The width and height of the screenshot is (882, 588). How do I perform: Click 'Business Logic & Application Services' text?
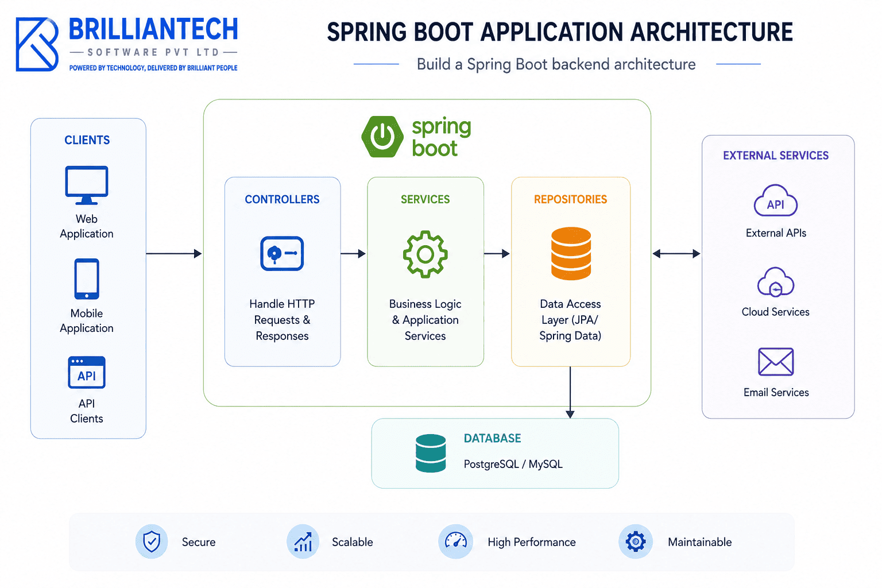425,320
